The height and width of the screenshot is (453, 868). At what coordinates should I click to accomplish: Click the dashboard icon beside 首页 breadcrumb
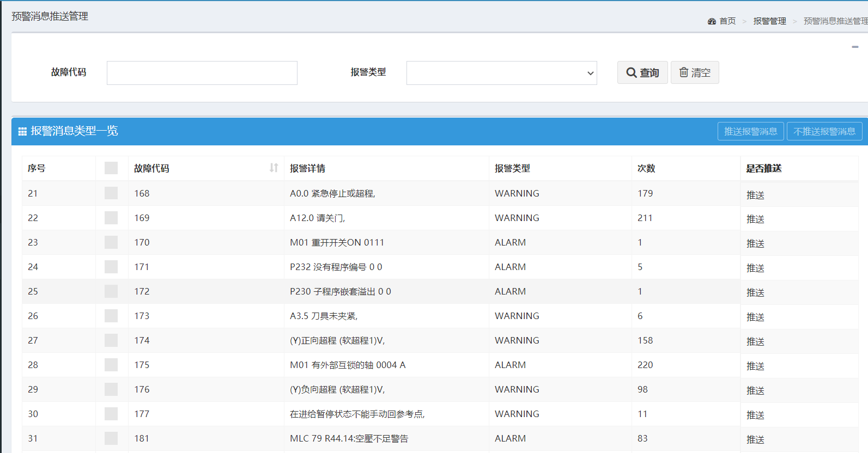[x=712, y=21]
